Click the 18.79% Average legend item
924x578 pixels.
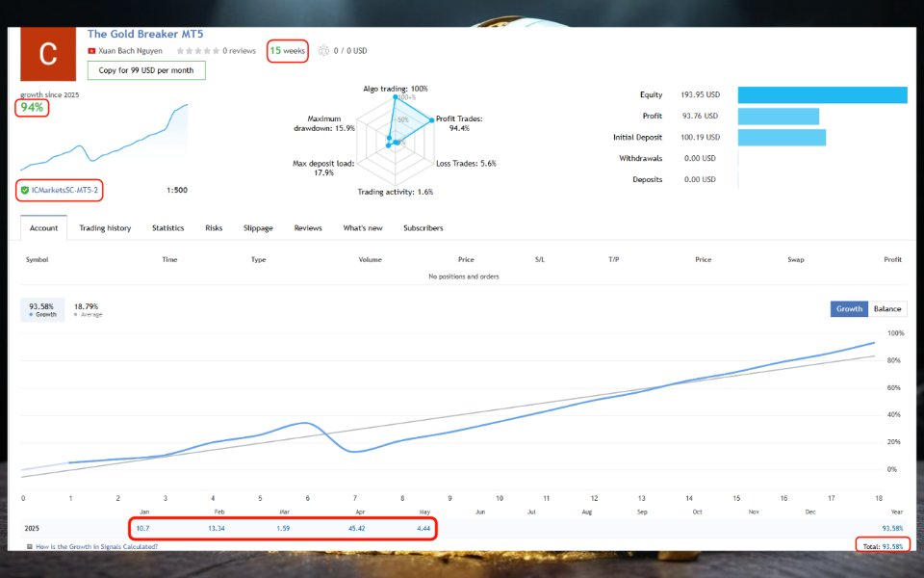[88, 309]
